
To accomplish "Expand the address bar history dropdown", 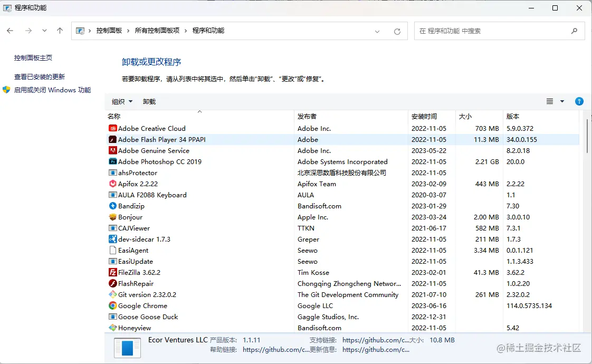I will [x=377, y=31].
